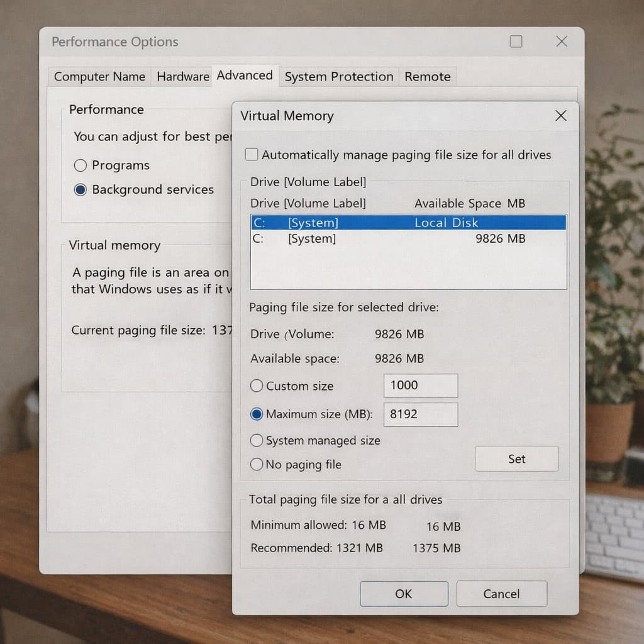Enable automatically manage paging file size checkbox
Viewport: 644px width, 644px height.
[x=252, y=155]
